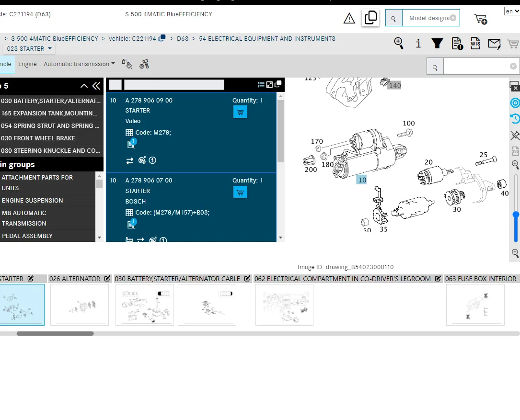
Task: Open the filter funnel icon
Action: point(437,44)
